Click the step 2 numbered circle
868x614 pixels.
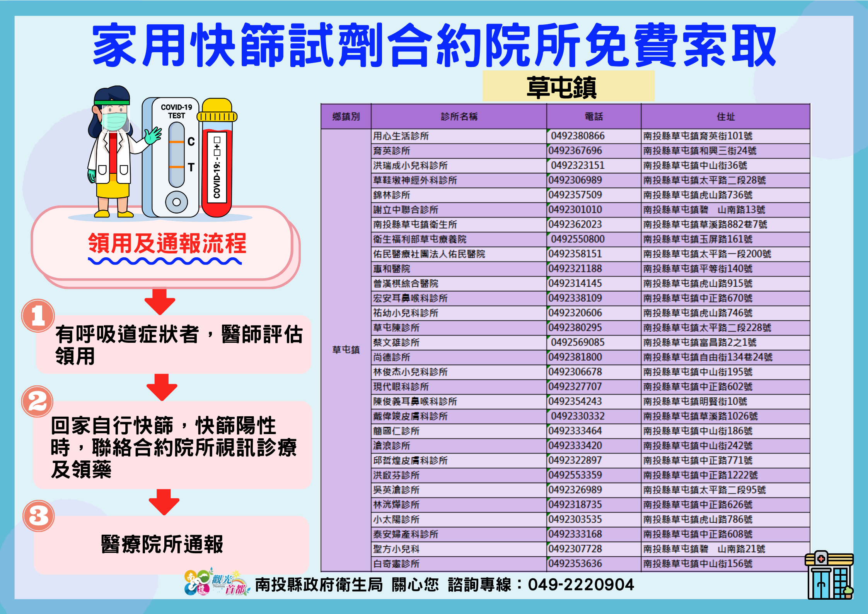tap(37, 401)
